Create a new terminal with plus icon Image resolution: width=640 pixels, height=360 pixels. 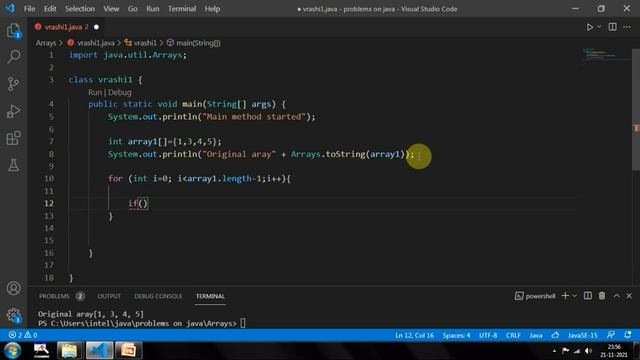click(565, 296)
